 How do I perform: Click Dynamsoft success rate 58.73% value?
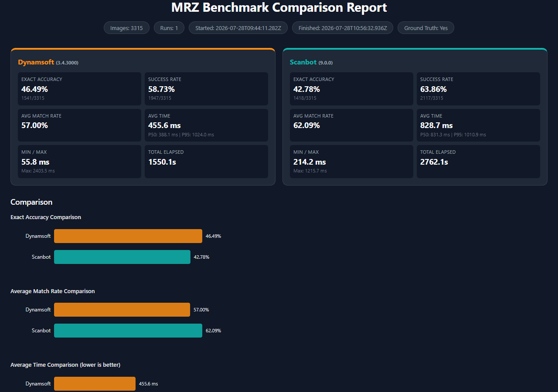click(x=161, y=89)
